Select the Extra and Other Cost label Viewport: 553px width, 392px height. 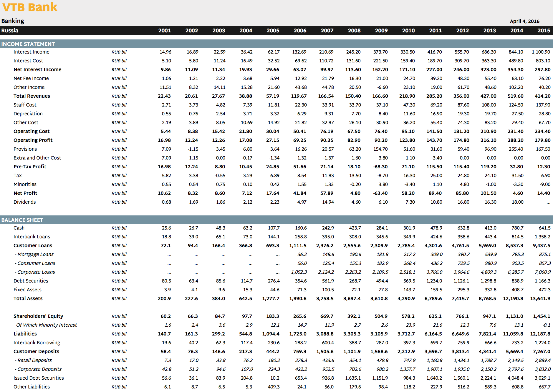(37, 158)
